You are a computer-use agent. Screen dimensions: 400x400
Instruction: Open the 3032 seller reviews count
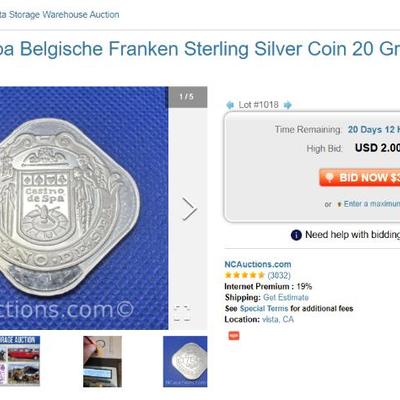point(279,275)
